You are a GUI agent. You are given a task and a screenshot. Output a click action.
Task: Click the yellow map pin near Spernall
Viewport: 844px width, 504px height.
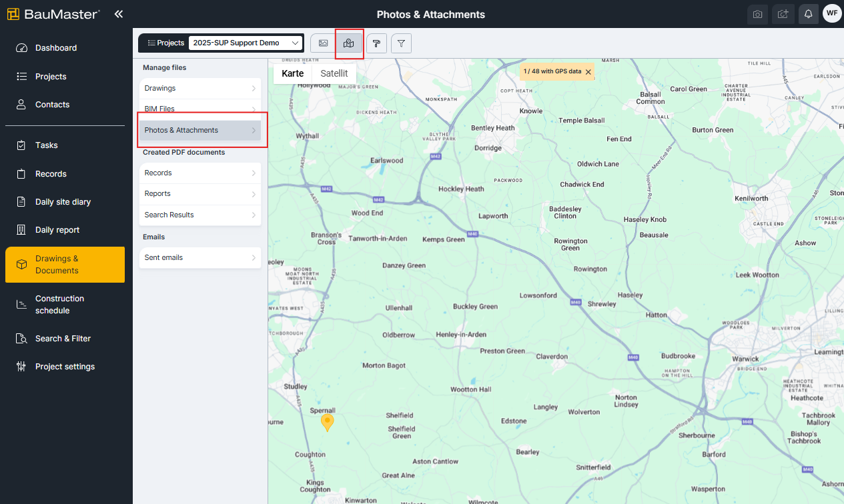[327, 422]
